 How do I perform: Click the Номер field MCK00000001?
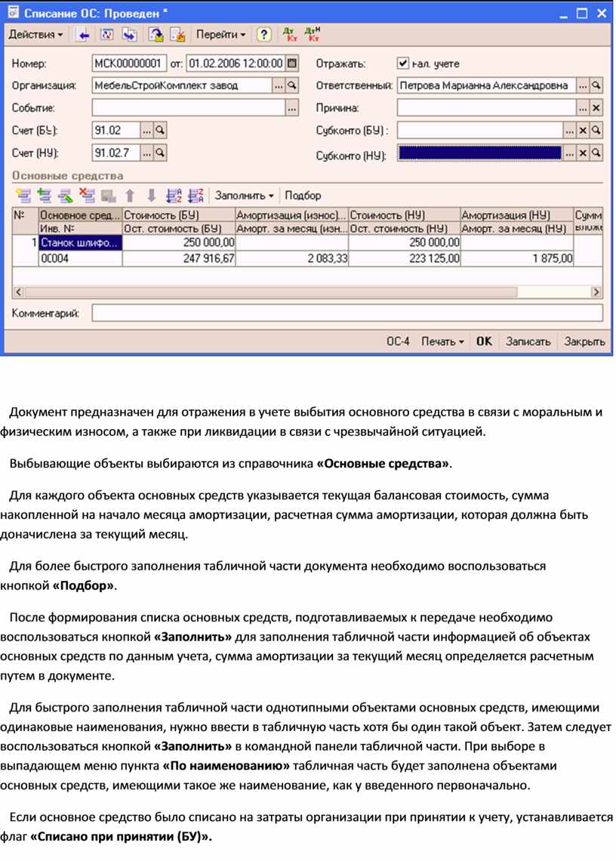pyautogui.click(x=129, y=63)
